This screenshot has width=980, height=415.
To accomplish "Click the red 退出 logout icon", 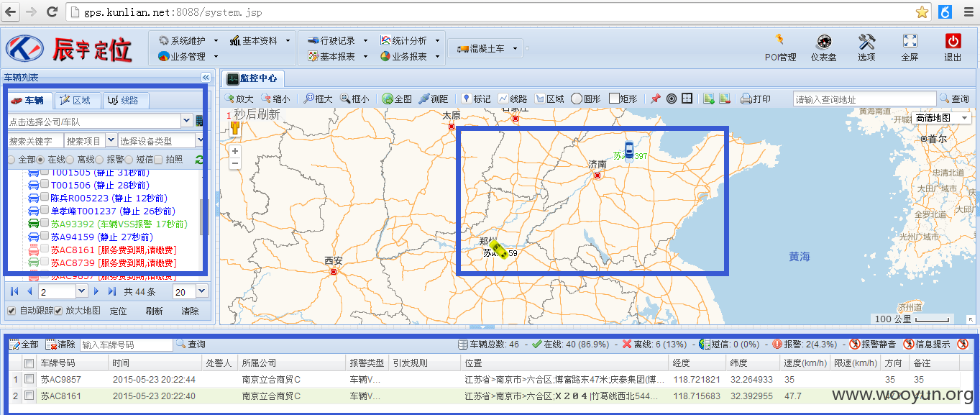I will [953, 41].
